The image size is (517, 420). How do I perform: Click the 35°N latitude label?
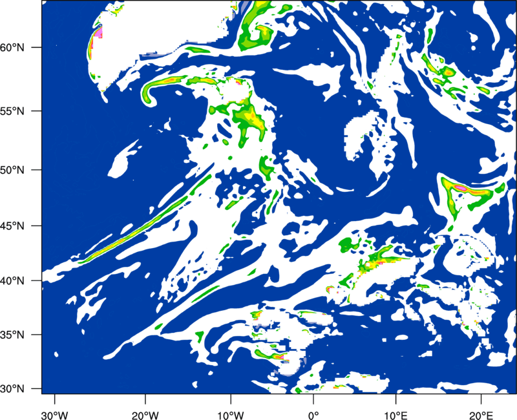pyautogui.click(x=12, y=335)
